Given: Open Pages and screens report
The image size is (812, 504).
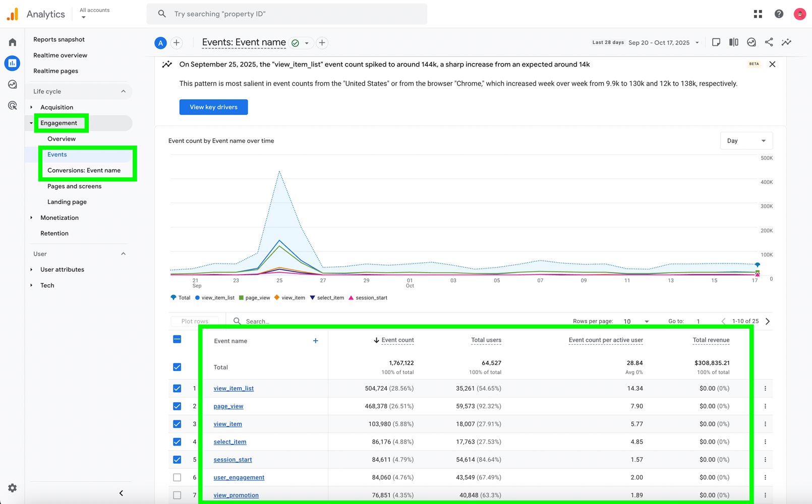Looking at the screenshot, I should (74, 186).
